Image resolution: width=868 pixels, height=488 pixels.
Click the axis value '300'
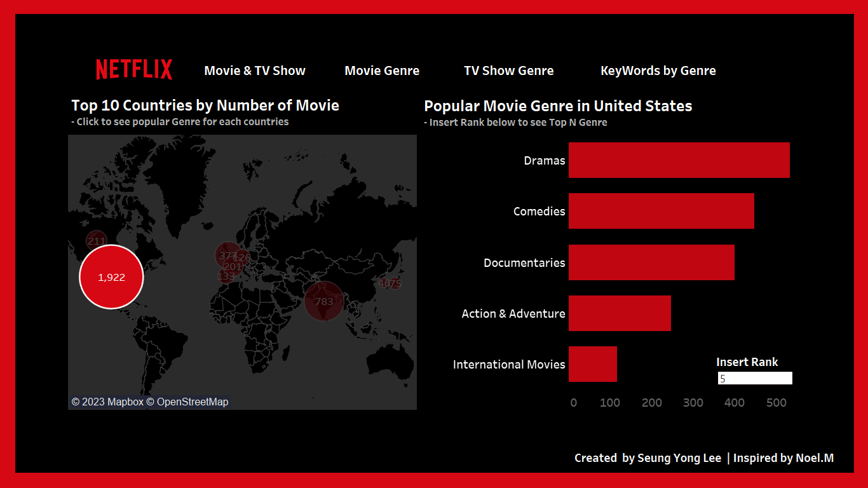[693, 402]
